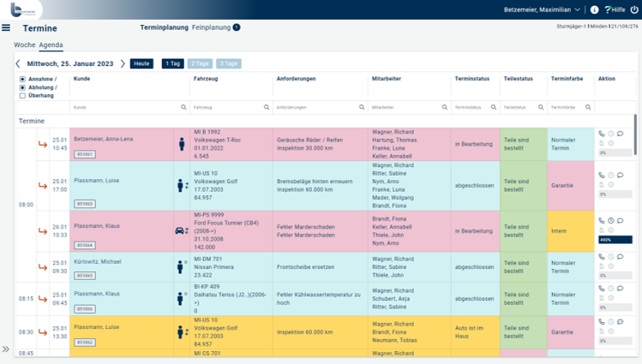The height and width of the screenshot is (364, 642).
Task: Open the hamburger navigation menu
Action: (x=6, y=27)
